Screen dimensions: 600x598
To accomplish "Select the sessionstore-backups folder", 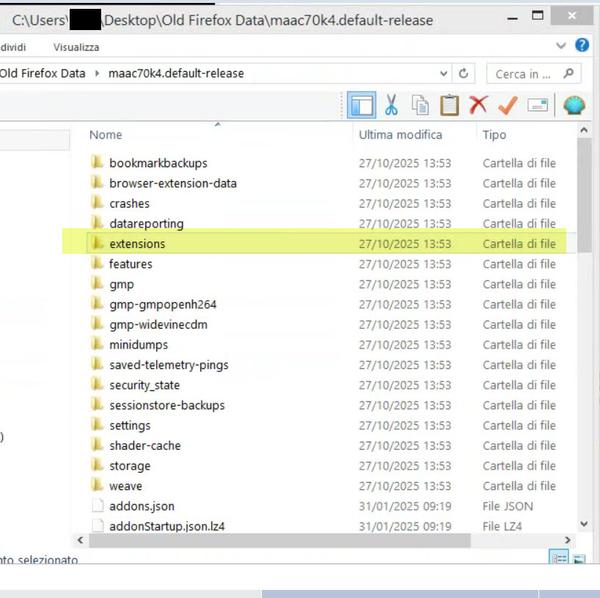I will 167,406.
